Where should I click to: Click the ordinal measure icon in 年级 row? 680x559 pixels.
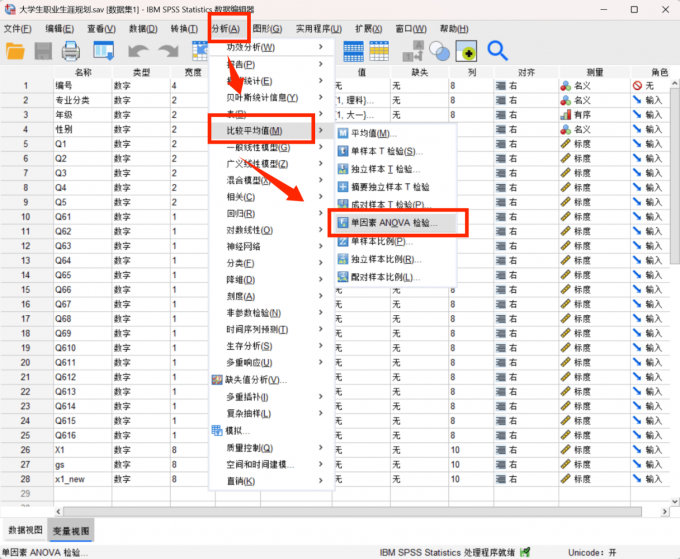tap(566, 115)
